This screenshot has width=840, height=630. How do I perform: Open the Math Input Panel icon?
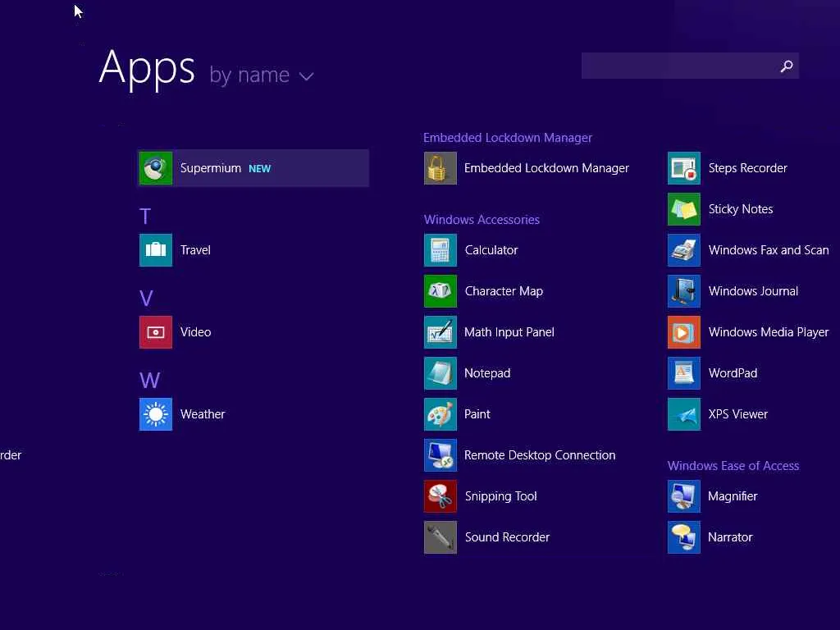(x=441, y=332)
